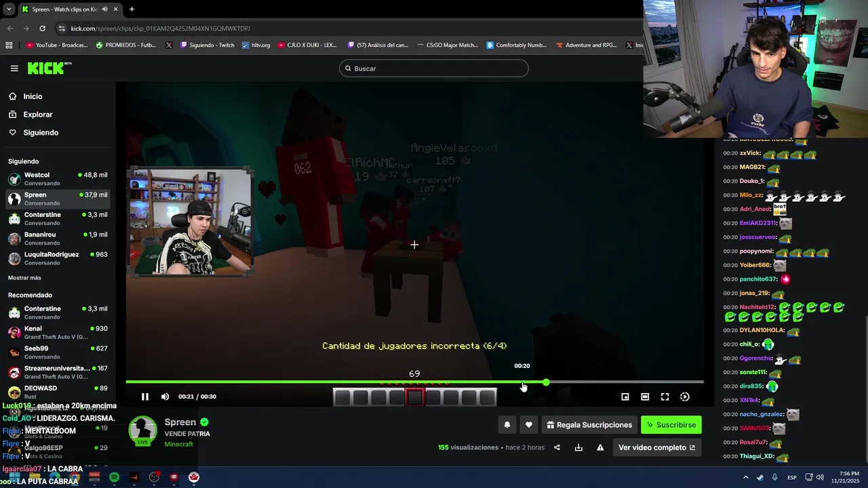
Task: Expand Mostrar más under Siguiendo
Action: pyautogui.click(x=24, y=278)
